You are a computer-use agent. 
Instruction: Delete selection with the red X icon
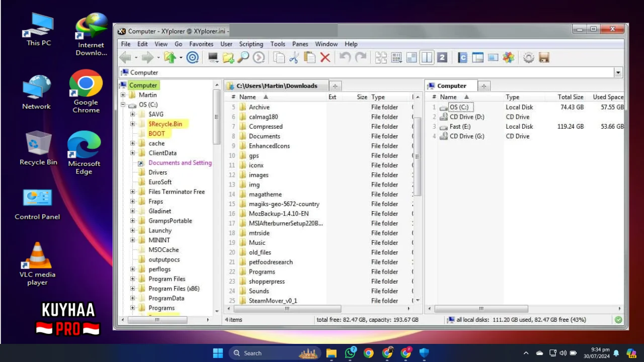[325, 58]
